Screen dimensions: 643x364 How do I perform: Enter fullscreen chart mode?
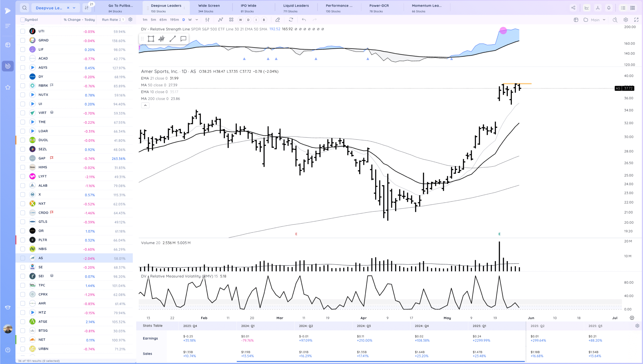click(636, 20)
